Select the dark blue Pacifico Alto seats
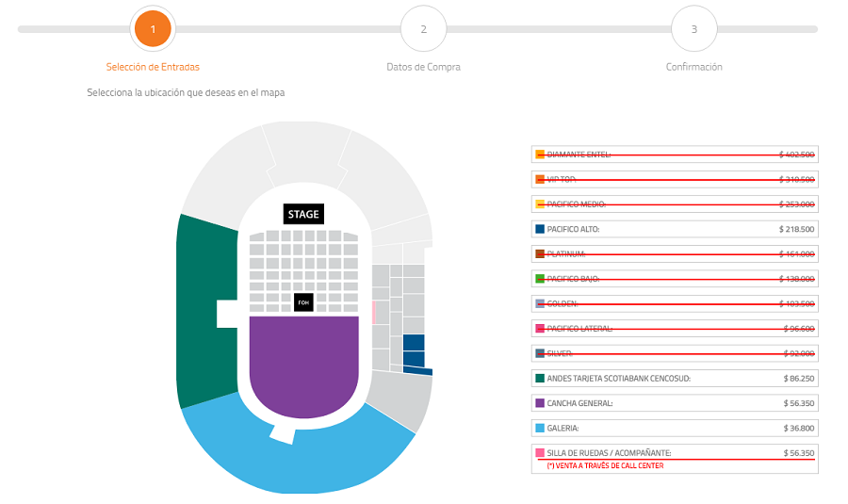The width and height of the screenshot is (848, 504). [414, 350]
